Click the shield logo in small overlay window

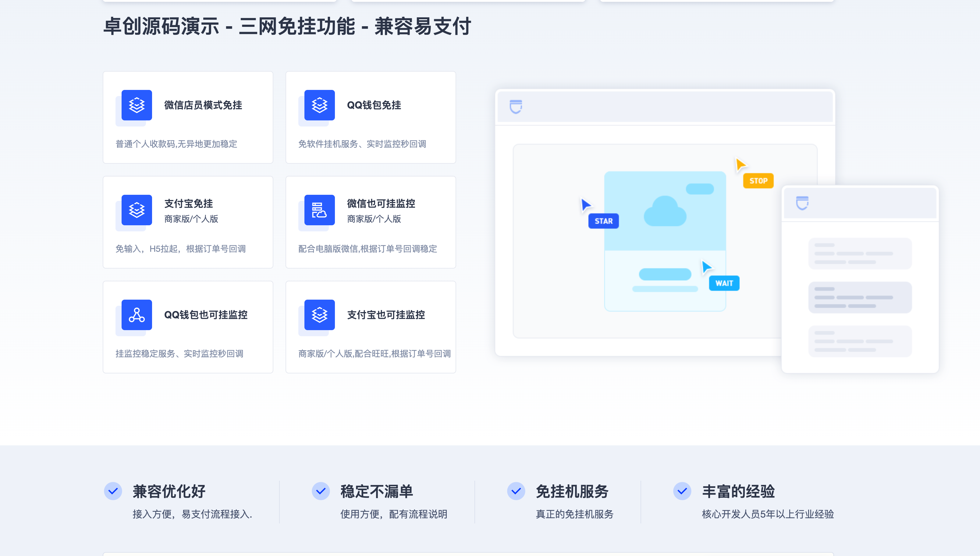click(x=802, y=203)
